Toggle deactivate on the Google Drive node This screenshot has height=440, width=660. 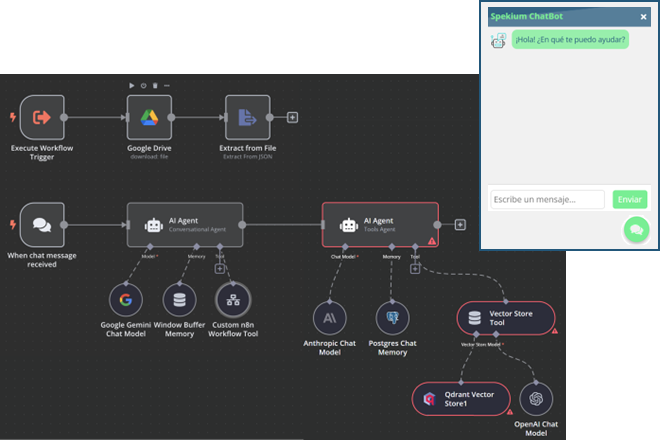click(144, 85)
